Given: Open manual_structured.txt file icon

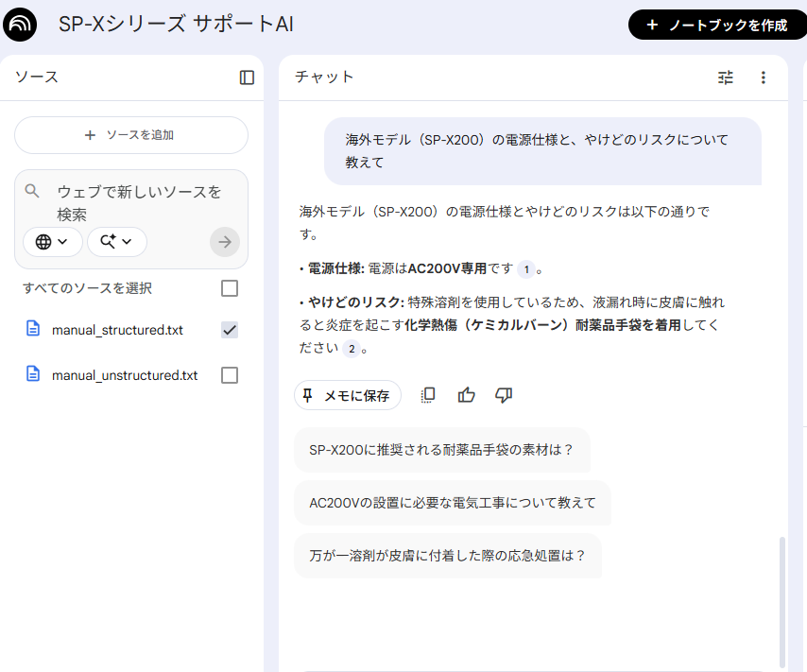Looking at the screenshot, I should (x=33, y=329).
